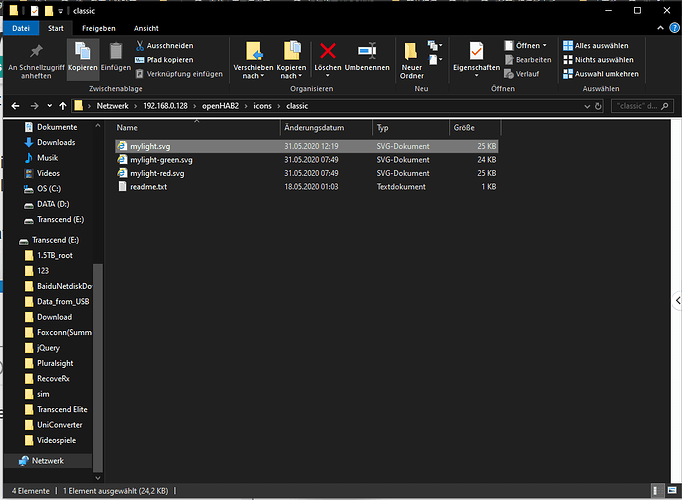Switch to details view in status bar
Image resolution: width=682 pixels, height=500 pixels.
[656, 491]
